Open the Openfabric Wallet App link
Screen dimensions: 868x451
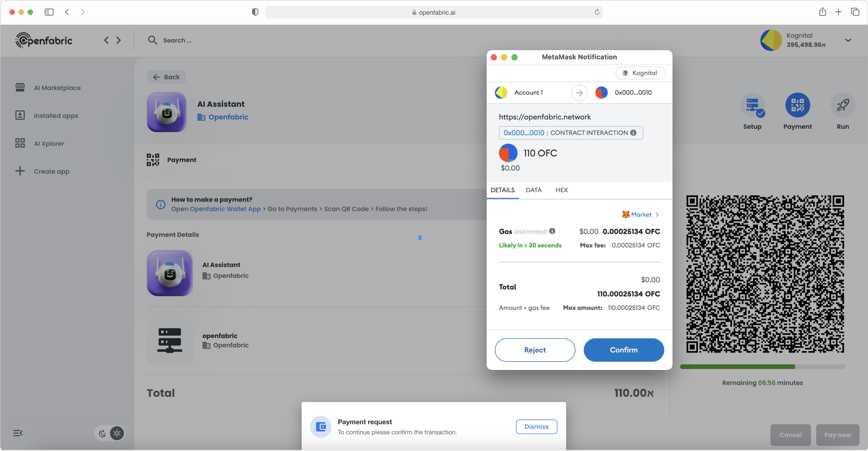pyautogui.click(x=225, y=209)
